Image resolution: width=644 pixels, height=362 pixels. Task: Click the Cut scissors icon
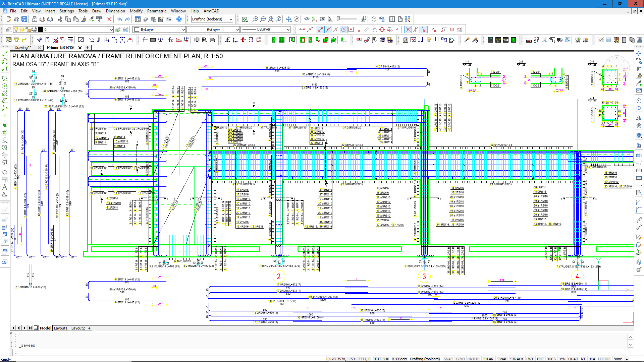tap(60, 19)
